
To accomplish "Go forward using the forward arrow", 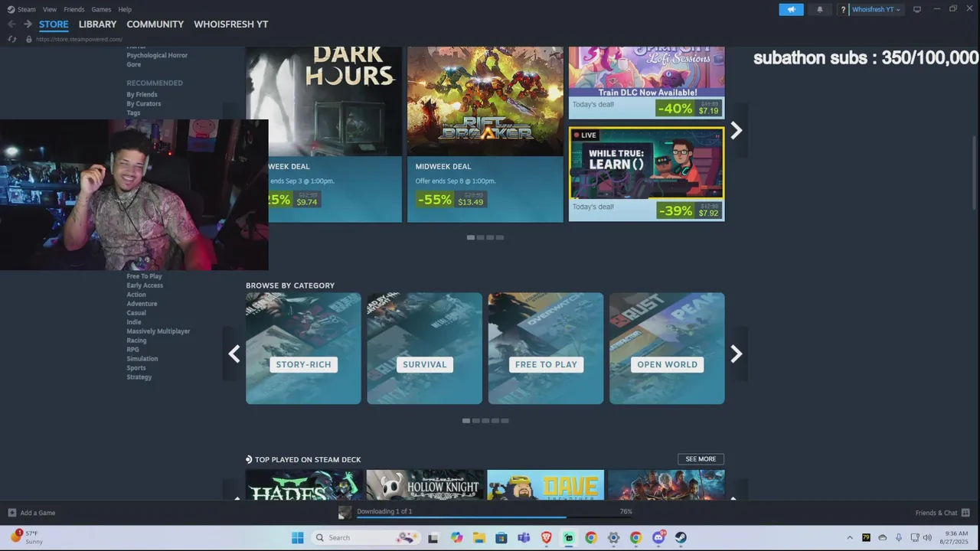I will [x=28, y=24].
